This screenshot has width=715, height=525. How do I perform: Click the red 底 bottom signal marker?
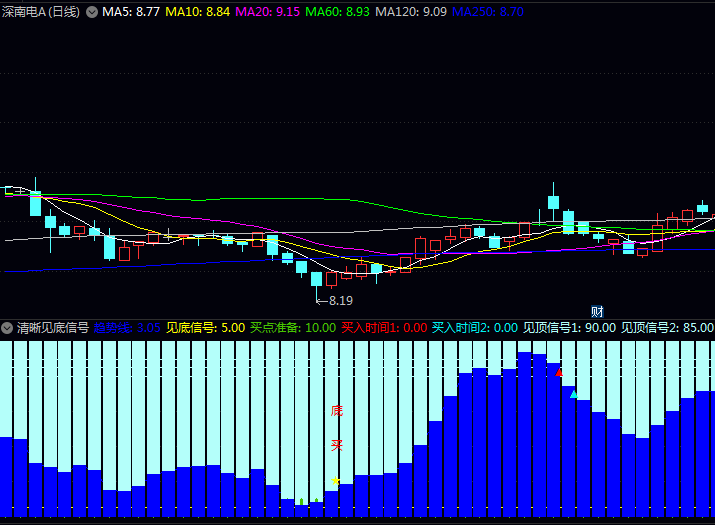pyautogui.click(x=337, y=410)
